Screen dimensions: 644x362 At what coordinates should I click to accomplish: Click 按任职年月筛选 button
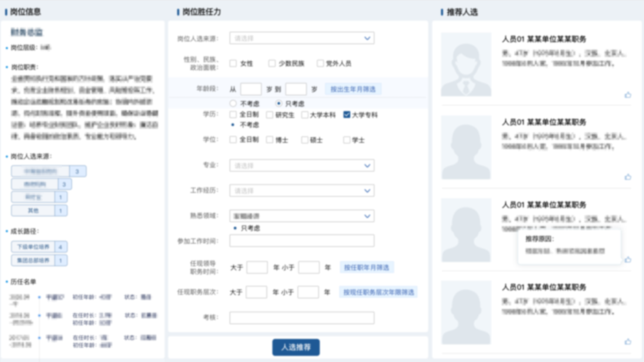click(367, 268)
